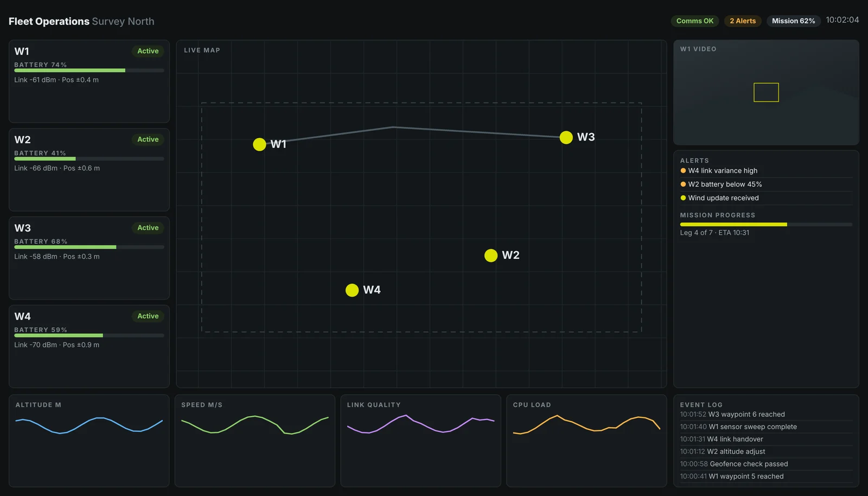Click the Comms OK status pill

695,21
